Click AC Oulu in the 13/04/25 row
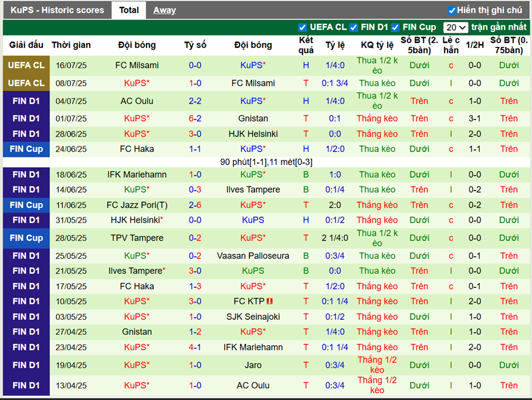The height and width of the screenshot is (400, 532). 253,386
